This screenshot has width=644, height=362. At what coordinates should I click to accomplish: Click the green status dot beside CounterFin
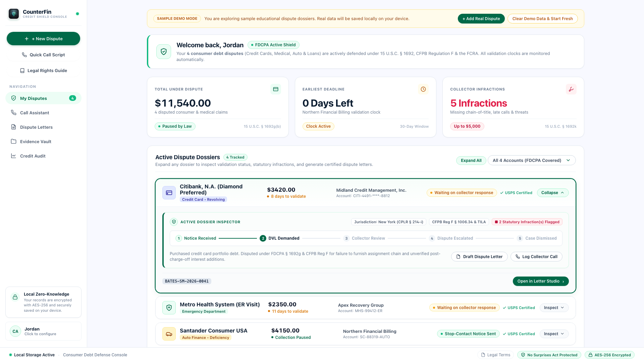[77, 14]
